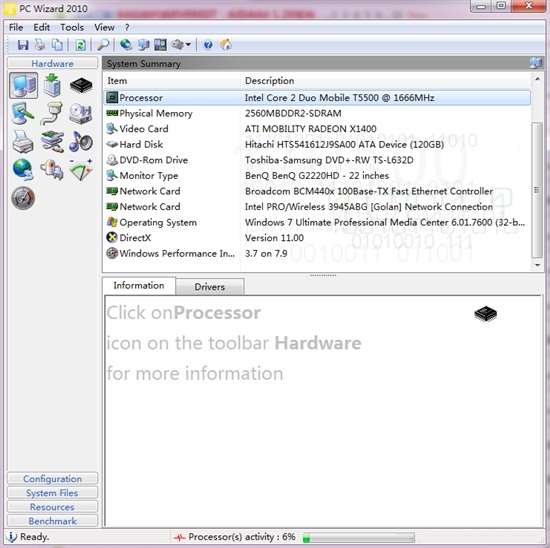Click the Copy pages toolbar icon
The height and width of the screenshot is (548, 550).
coord(58,45)
